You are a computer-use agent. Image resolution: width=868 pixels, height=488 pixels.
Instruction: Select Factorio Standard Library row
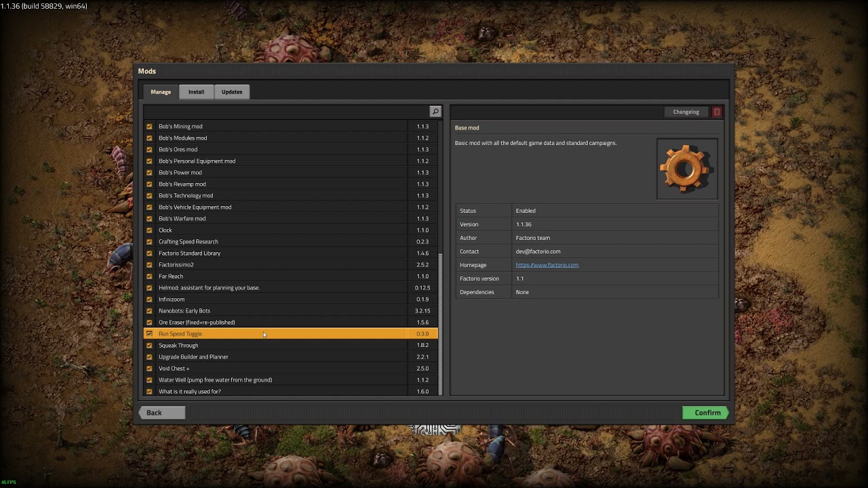point(291,253)
